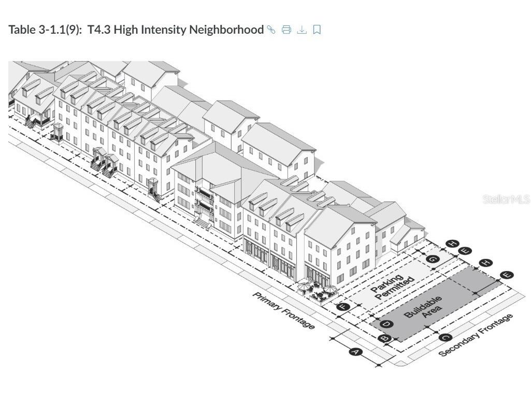Copy link to table using chain icon
Image resolution: width=532 pixels, height=399 pixels.
pyautogui.click(x=270, y=31)
